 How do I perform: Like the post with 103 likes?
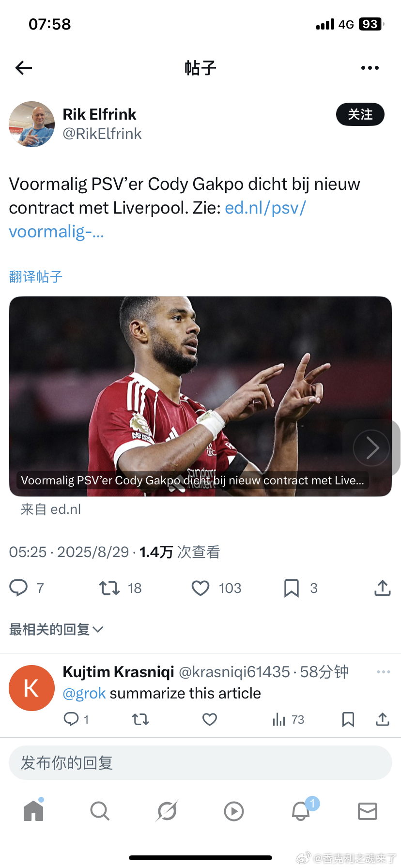200,588
